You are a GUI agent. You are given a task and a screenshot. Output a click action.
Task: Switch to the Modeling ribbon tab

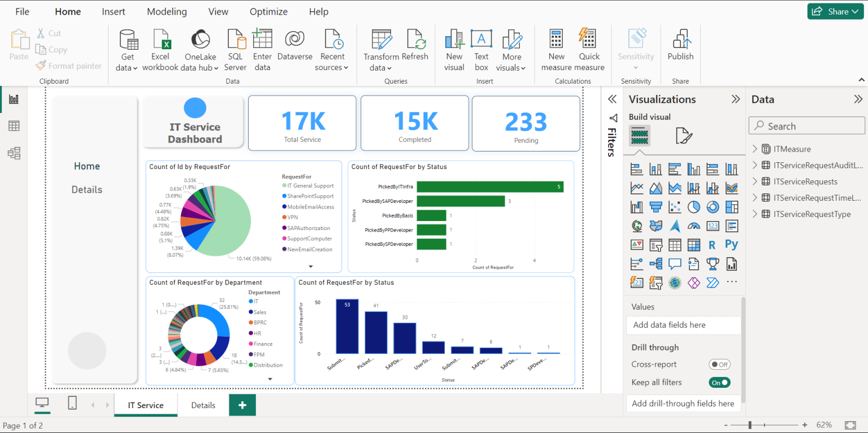(x=167, y=11)
